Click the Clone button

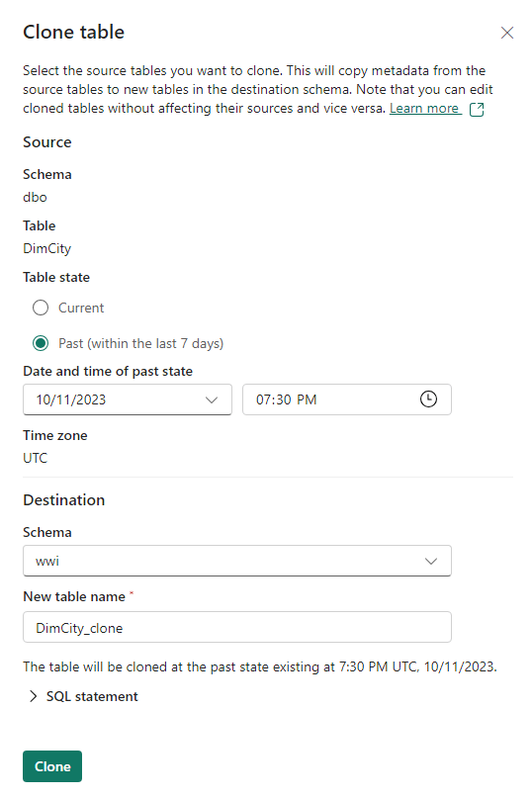pos(52,766)
